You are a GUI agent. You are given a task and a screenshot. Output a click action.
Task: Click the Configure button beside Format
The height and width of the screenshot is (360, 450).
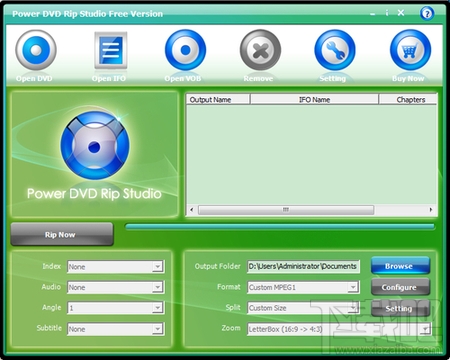coord(400,287)
